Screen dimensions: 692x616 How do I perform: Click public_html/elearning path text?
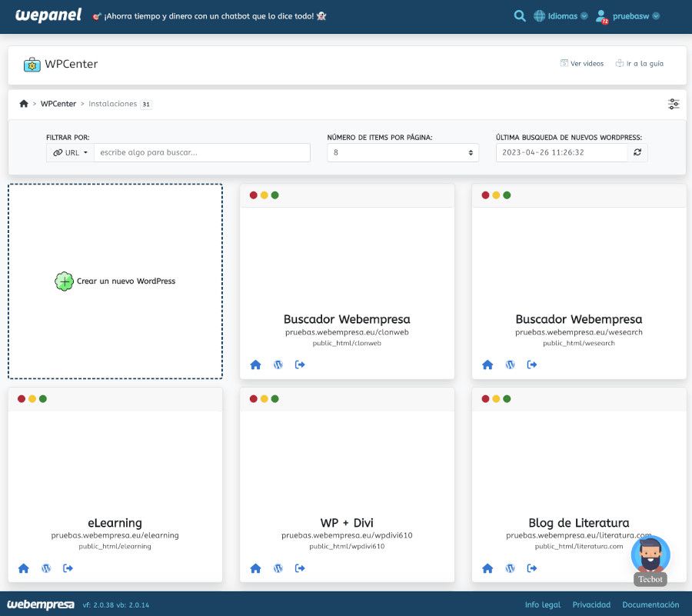[115, 547]
